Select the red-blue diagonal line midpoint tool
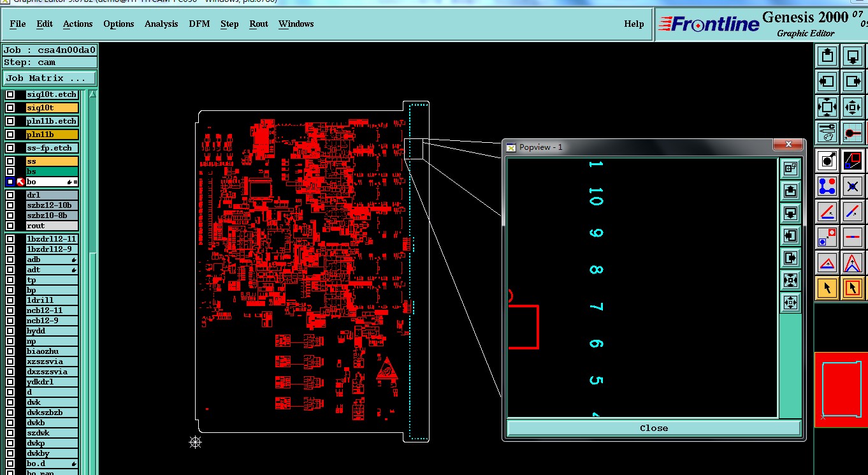The width and height of the screenshot is (868, 475). click(x=853, y=212)
